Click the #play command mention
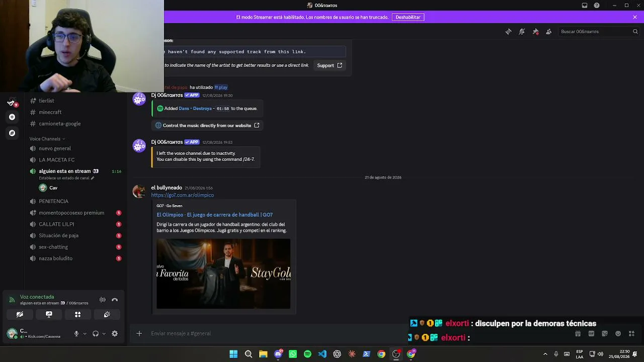Image resolution: width=644 pixels, height=362 pixels. coord(221,87)
